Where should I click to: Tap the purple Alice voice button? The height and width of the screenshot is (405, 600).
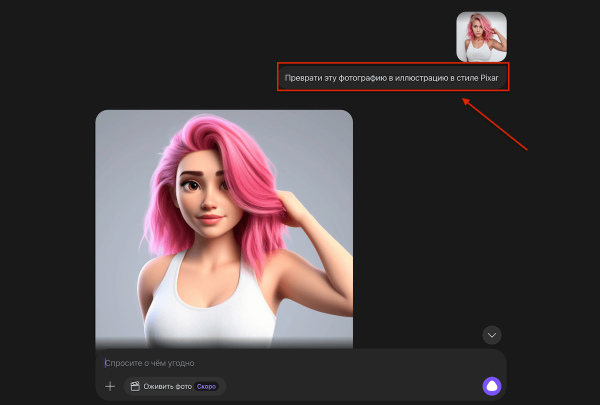click(491, 386)
